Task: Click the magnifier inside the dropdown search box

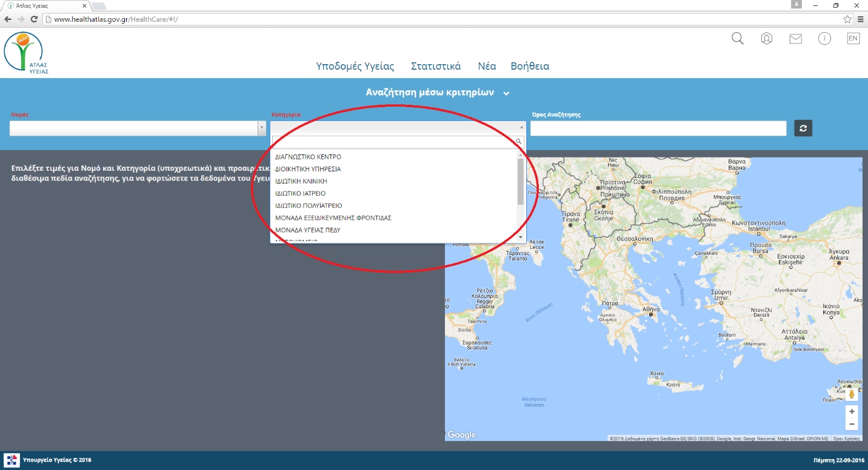Action: coord(518,142)
